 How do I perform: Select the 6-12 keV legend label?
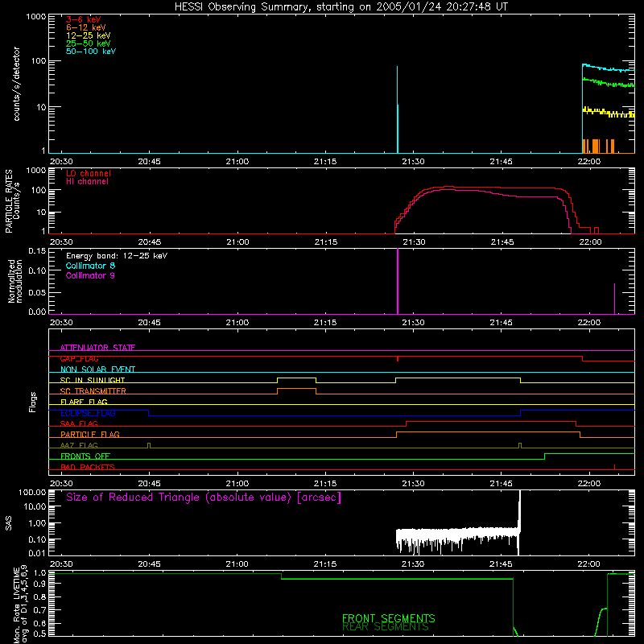(x=85, y=27)
